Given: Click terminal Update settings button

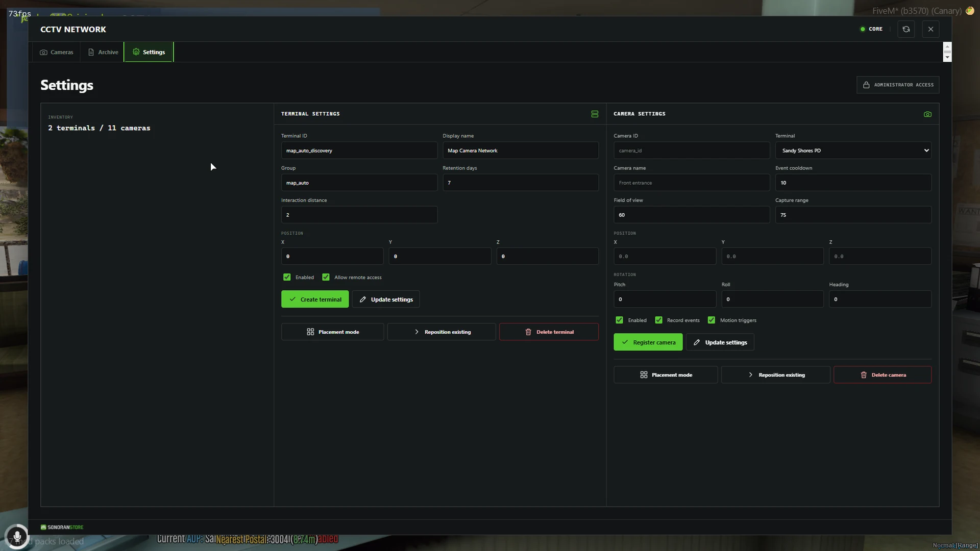Looking at the screenshot, I should tap(386, 299).
